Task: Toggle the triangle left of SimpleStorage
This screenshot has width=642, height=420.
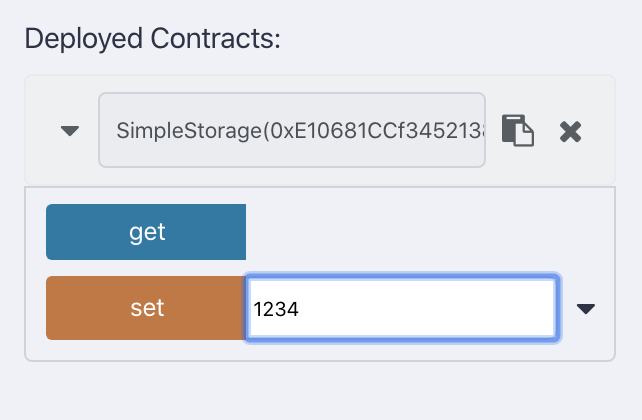Action: click(x=70, y=131)
